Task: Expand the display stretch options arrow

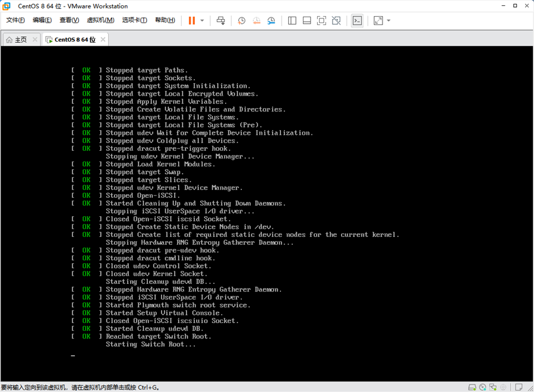Action: (388, 20)
